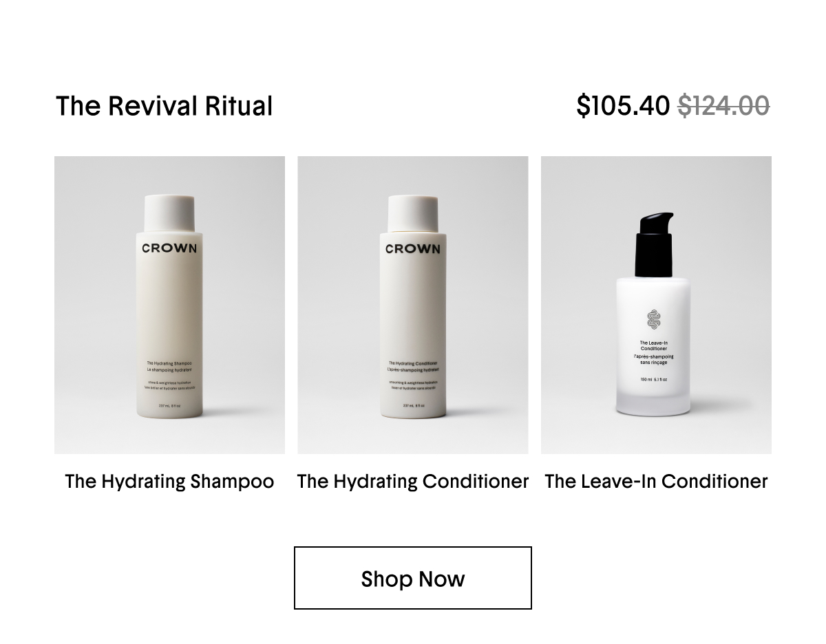
Task: Click the Shop Now button
Action: coord(413,578)
